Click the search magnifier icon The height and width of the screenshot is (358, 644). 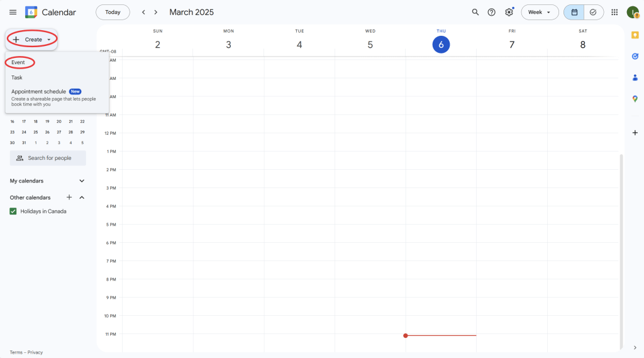click(x=475, y=12)
